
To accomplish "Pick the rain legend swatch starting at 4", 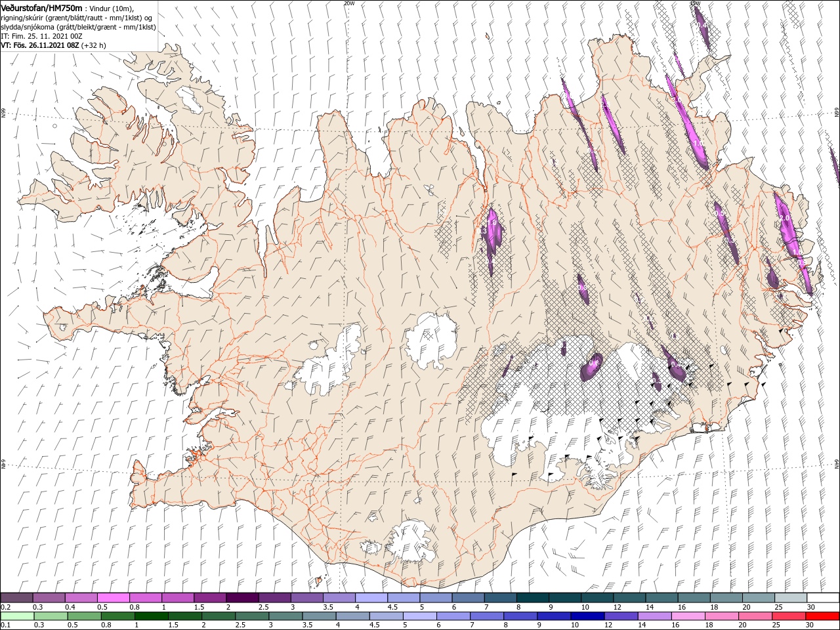I will pyautogui.click(x=352, y=616).
